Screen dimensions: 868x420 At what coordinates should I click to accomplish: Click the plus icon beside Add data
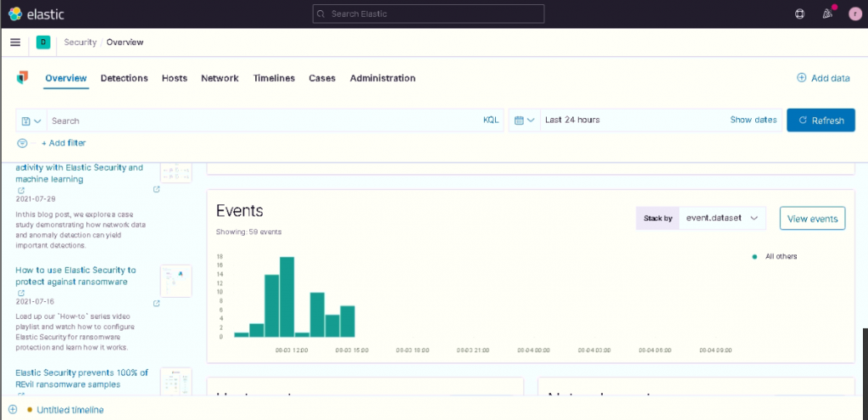(x=801, y=78)
